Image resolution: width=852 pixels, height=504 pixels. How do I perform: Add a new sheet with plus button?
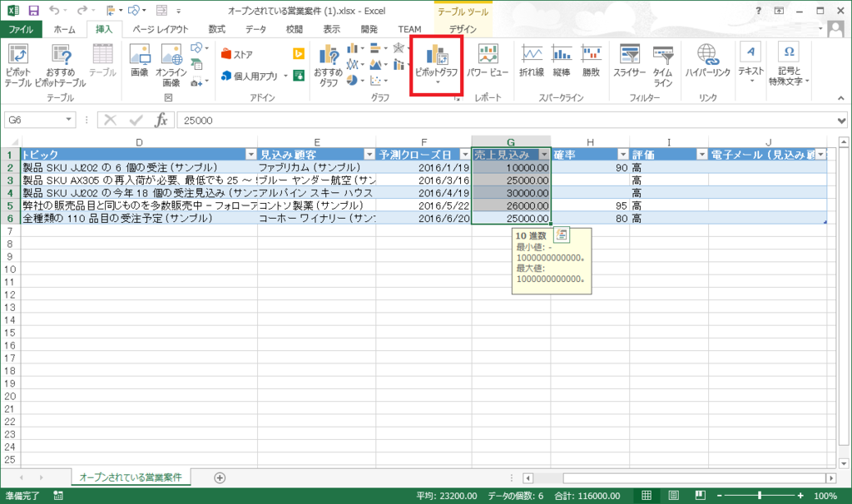[220, 478]
